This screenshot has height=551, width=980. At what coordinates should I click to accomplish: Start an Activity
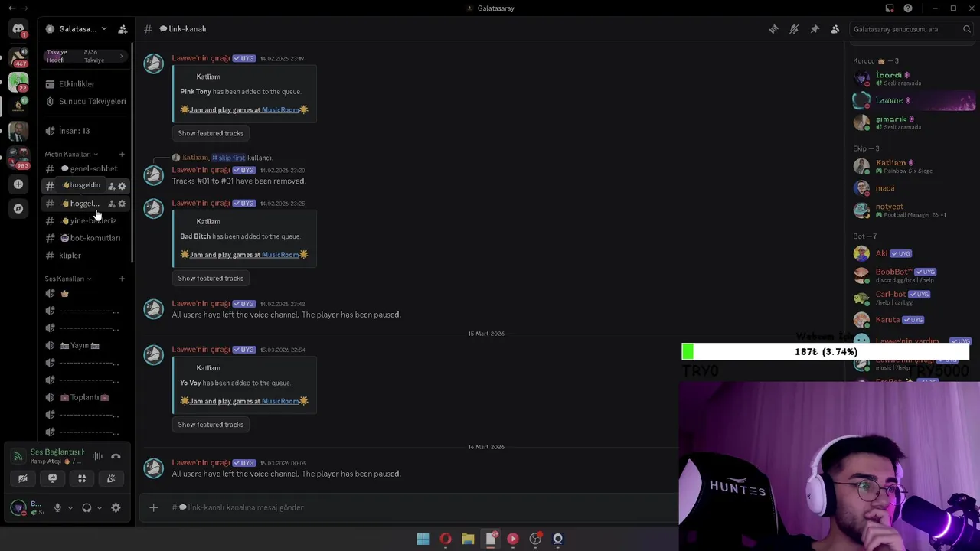(82, 478)
